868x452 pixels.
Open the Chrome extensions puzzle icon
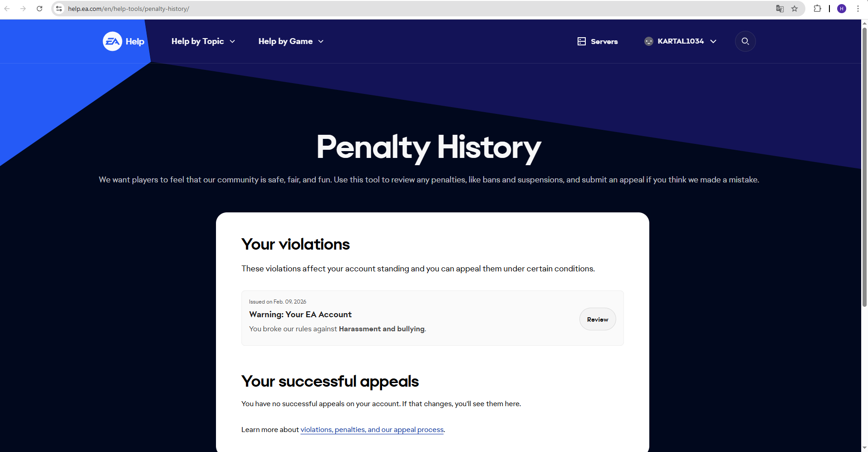point(817,9)
